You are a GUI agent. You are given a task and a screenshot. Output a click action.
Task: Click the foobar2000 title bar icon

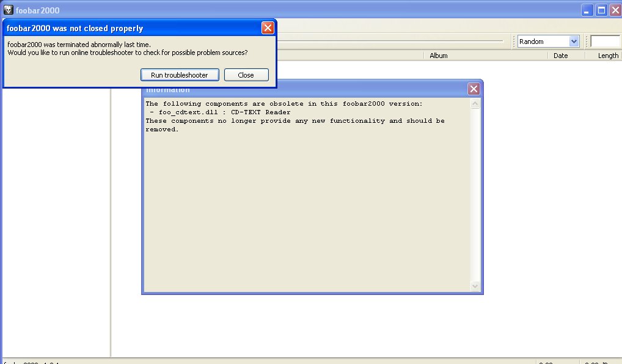click(9, 10)
